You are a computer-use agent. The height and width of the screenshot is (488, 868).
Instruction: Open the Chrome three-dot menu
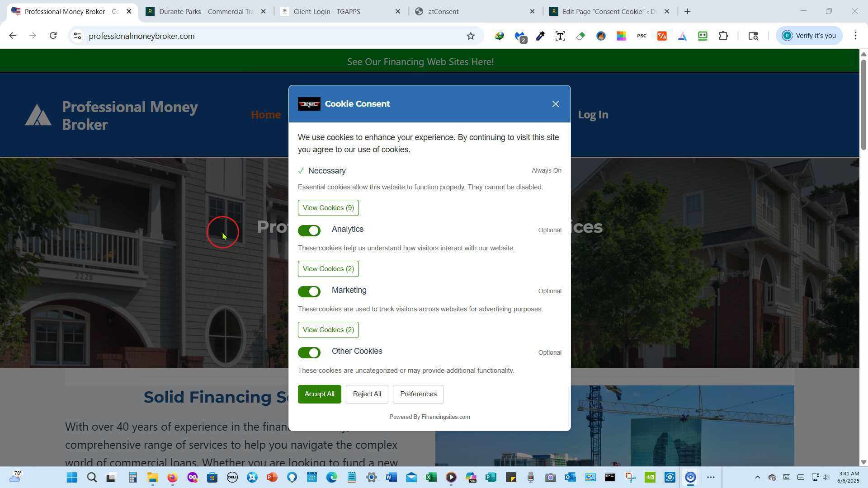point(855,36)
